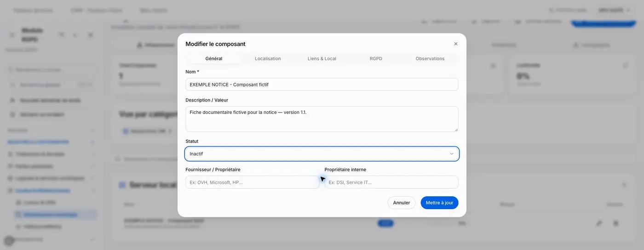Image resolution: width=644 pixels, height=250 pixels.
Task: Open the Localisation tab
Action: [268, 59]
